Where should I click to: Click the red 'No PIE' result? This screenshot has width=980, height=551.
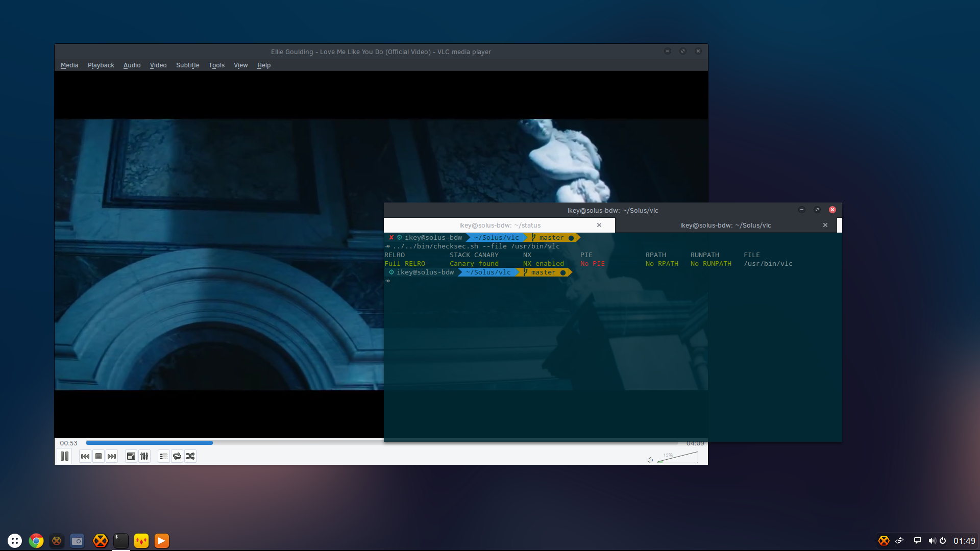(593, 264)
